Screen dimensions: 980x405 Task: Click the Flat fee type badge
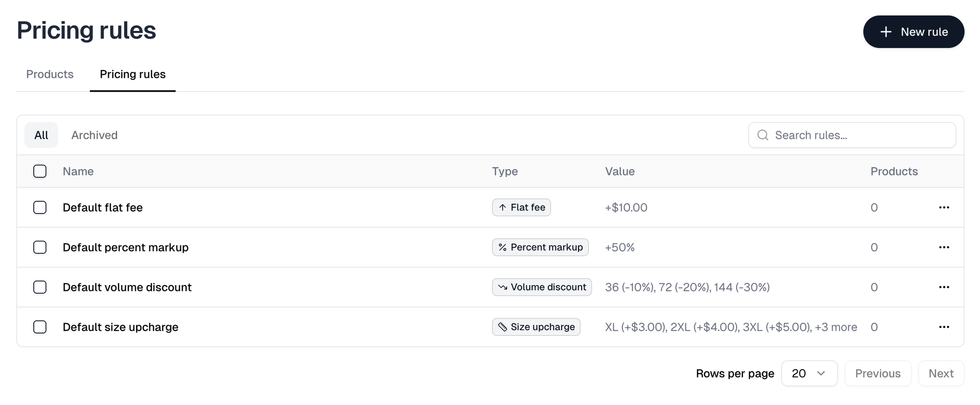click(521, 208)
